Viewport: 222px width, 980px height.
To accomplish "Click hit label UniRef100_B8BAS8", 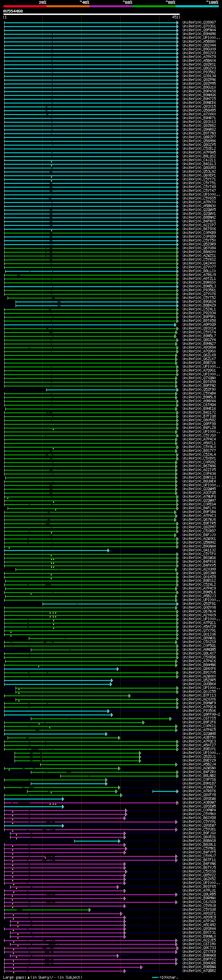I will [x=199, y=841].
